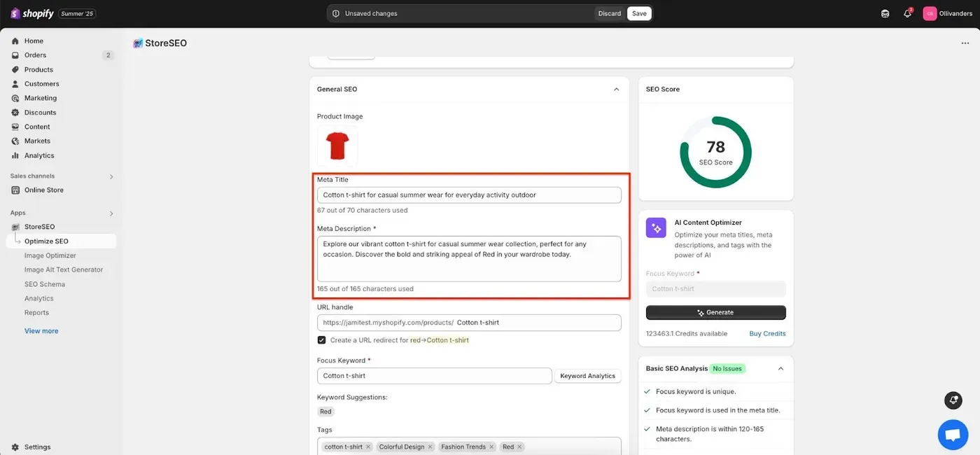Remove the Fashion Trends tag
This screenshot has height=455, width=980.
pyautogui.click(x=491, y=447)
